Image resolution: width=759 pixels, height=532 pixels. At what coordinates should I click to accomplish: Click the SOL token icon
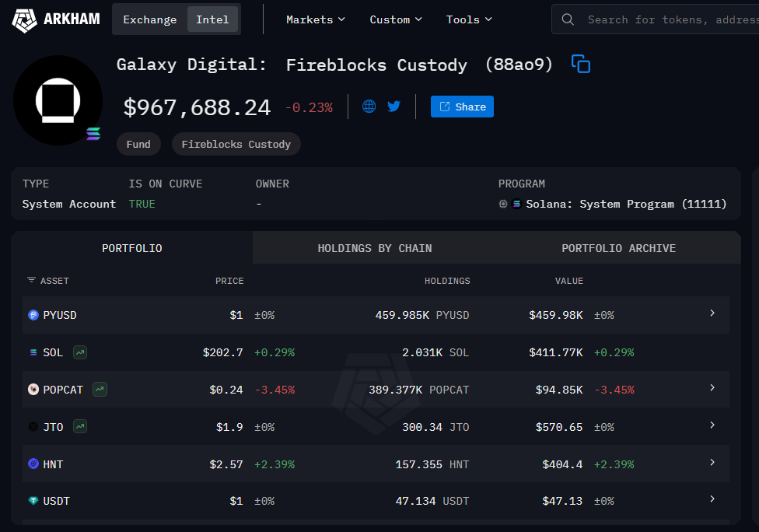click(33, 352)
